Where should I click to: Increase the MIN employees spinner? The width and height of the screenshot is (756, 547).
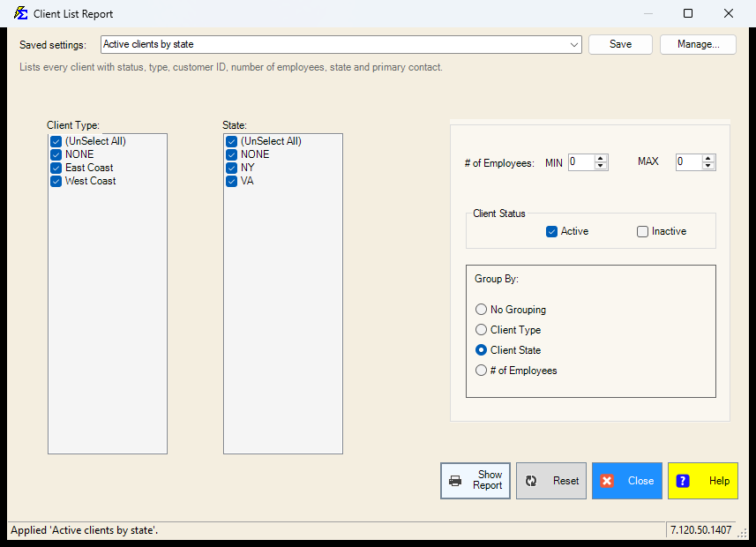point(600,158)
